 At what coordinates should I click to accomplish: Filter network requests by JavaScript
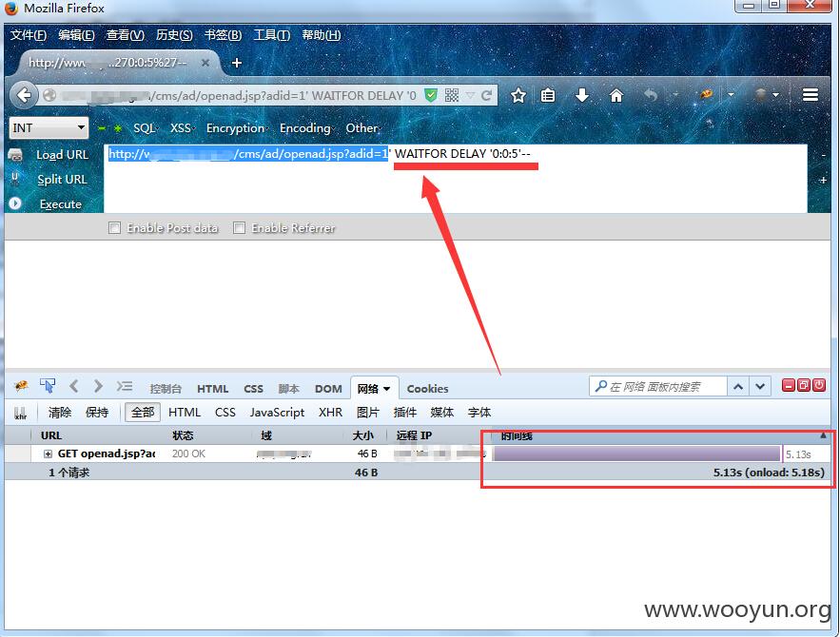(x=277, y=413)
